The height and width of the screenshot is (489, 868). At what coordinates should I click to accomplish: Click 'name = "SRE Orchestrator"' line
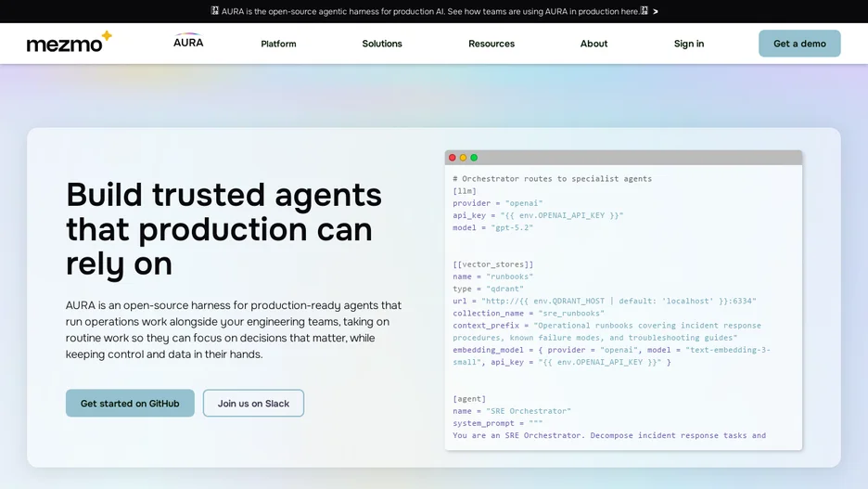[512, 411]
